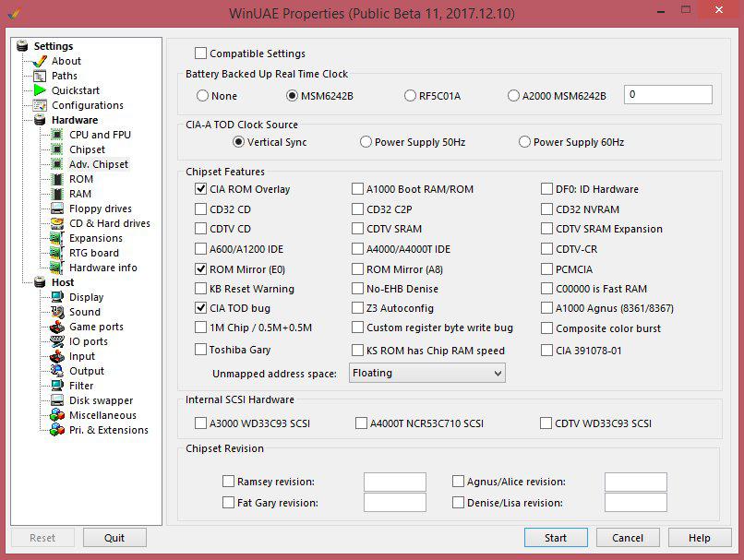Click the RAM chip icon

coord(57,194)
